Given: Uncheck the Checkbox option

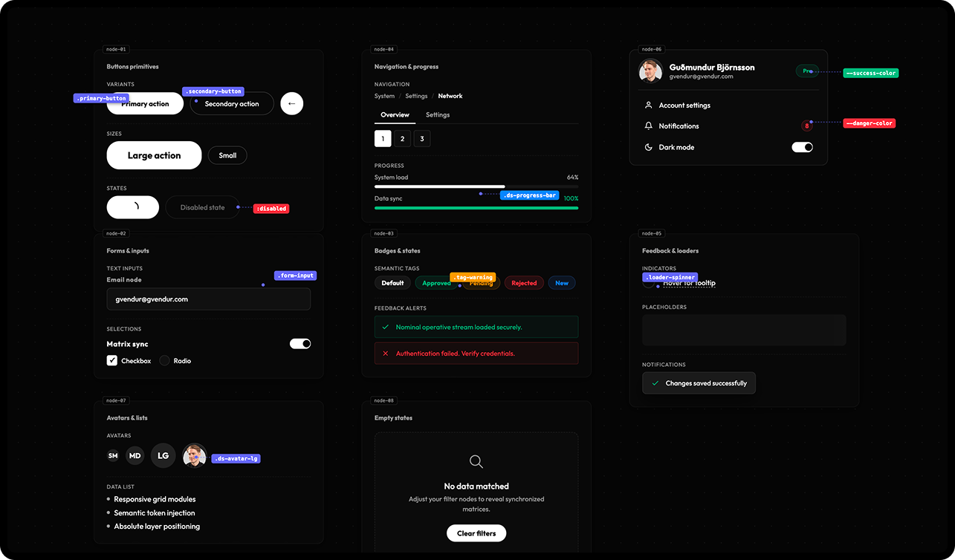Looking at the screenshot, I should click(x=112, y=361).
